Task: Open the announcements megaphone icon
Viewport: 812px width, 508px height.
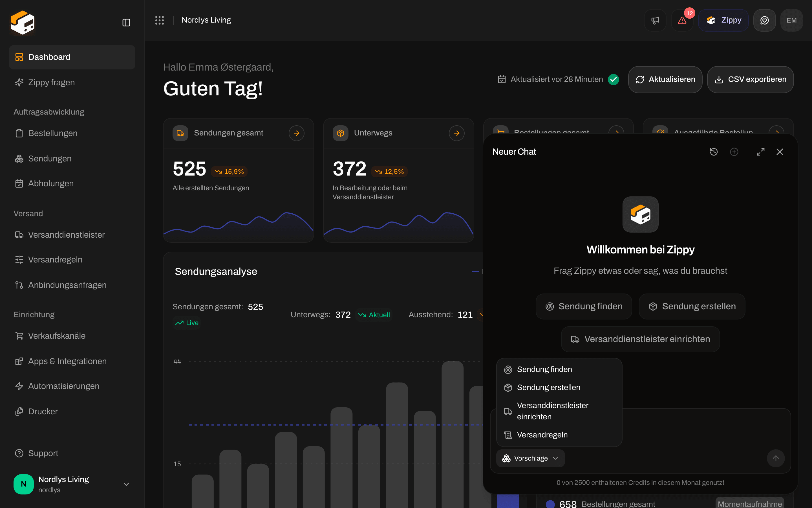Action: (x=655, y=20)
